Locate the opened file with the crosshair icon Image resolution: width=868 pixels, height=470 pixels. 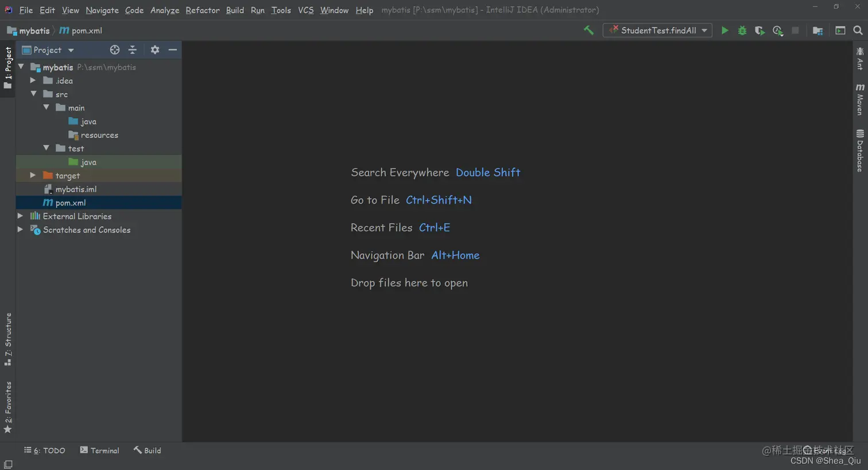coord(115,50)
